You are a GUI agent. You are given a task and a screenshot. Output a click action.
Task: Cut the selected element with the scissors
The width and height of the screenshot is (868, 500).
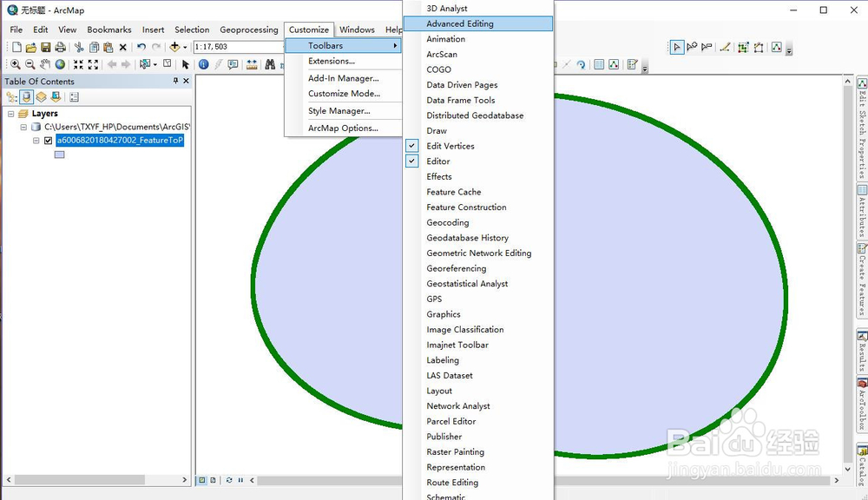click(x=79, y=47)
